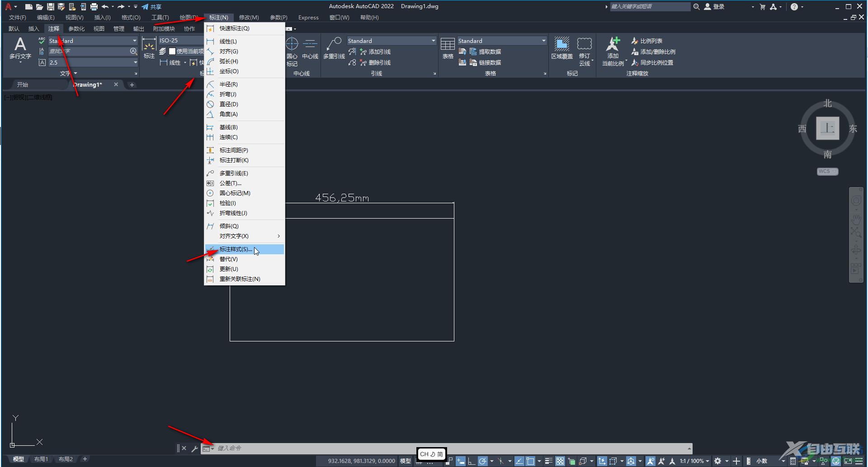
Task: Start the 多行文字 multiline text tool
Action: click(20, 49)
